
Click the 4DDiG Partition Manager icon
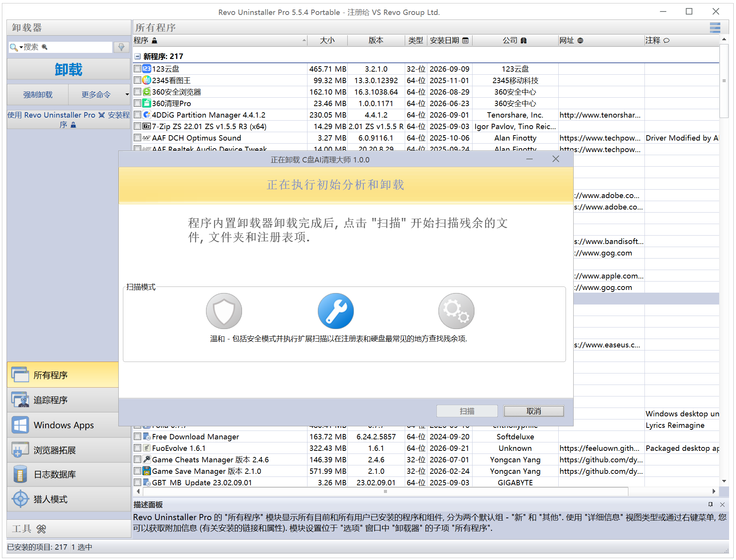tap(147, 115)
